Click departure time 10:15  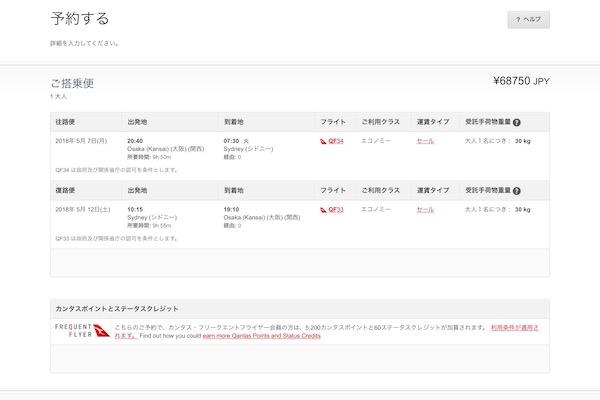click(135, 209)
